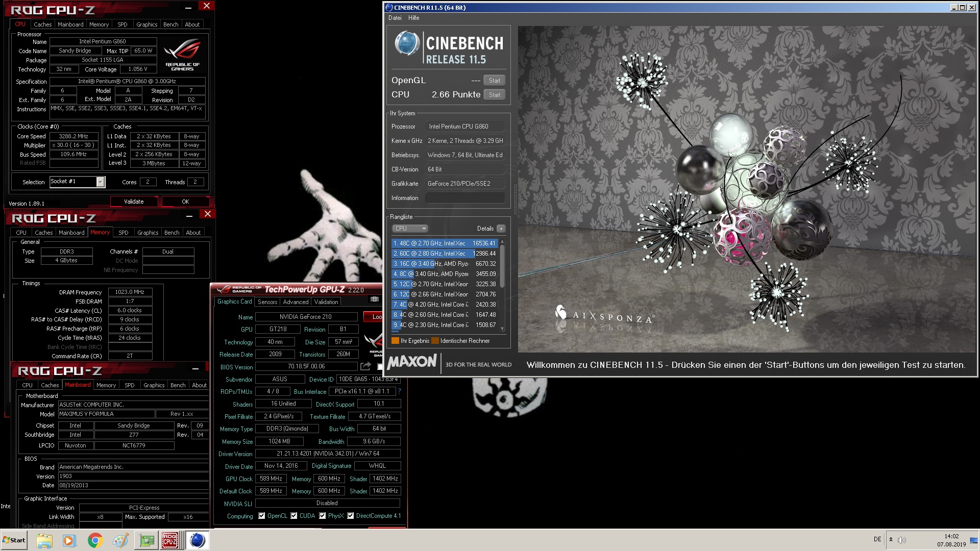The width and height of the screenshot is (980, 551).
Task: Click the Information input field in Cinebench
Action: click(465, 198)
